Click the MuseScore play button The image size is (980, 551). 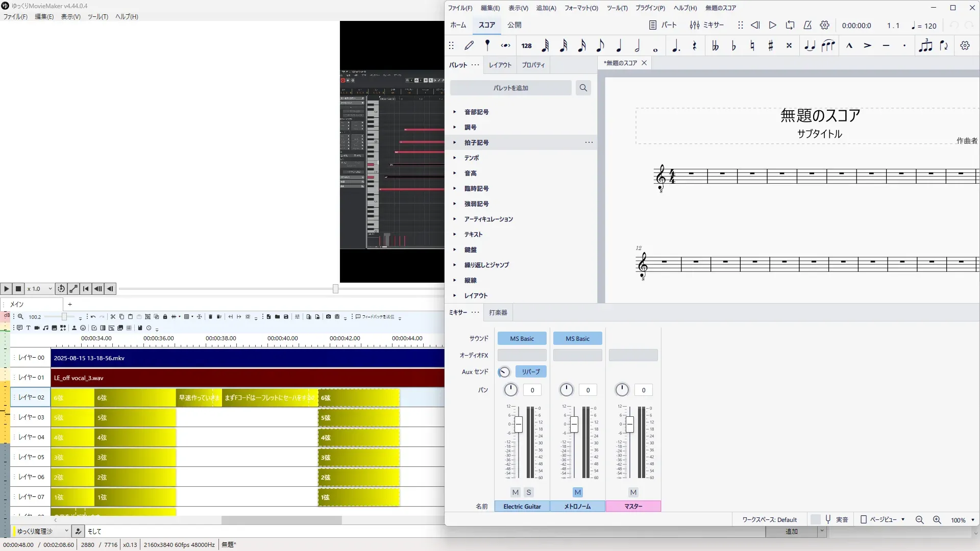click(772, 25)
